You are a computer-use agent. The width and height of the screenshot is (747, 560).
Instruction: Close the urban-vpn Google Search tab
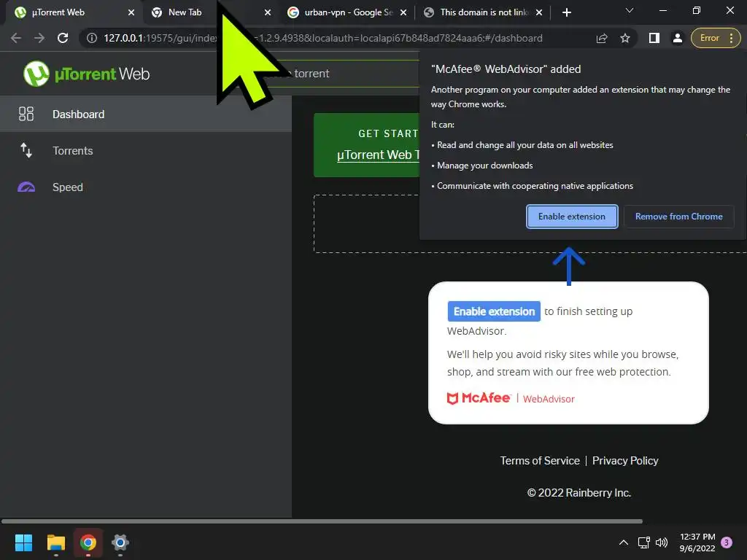403,12
